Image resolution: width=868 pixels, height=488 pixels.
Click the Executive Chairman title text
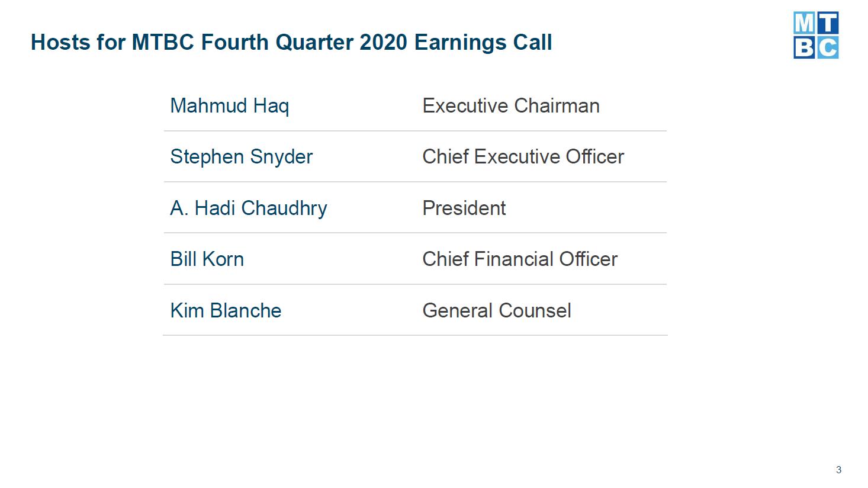click(511, 105)
